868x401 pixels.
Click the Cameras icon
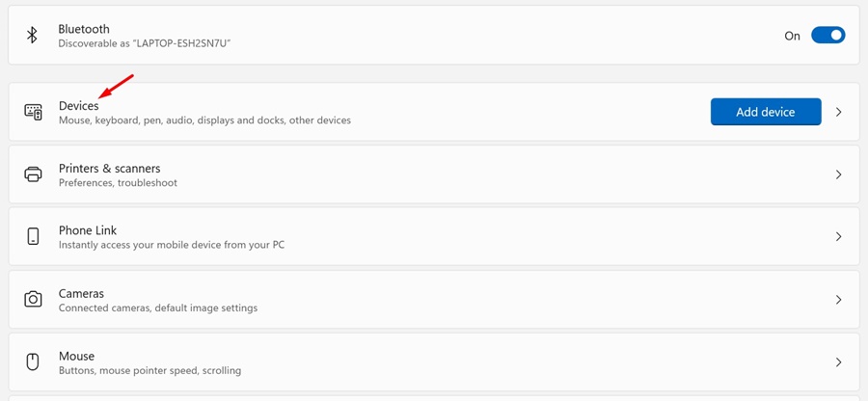coord(33,300)
